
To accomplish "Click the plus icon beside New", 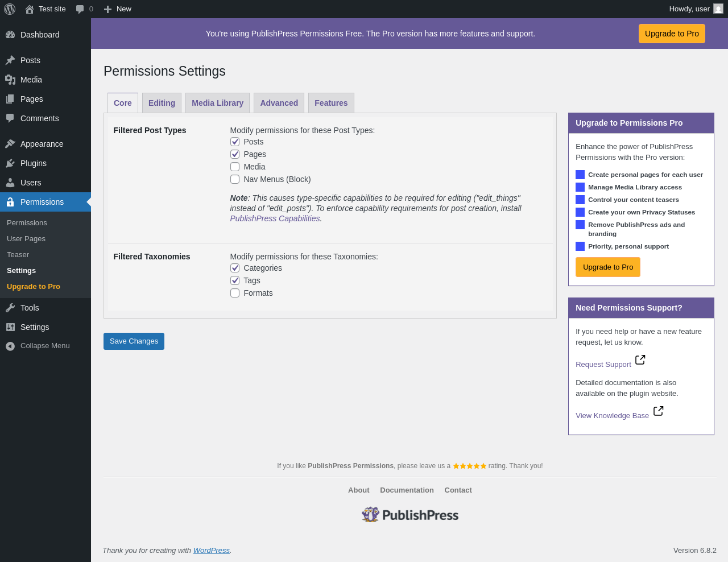I will (x=107, y=9).
